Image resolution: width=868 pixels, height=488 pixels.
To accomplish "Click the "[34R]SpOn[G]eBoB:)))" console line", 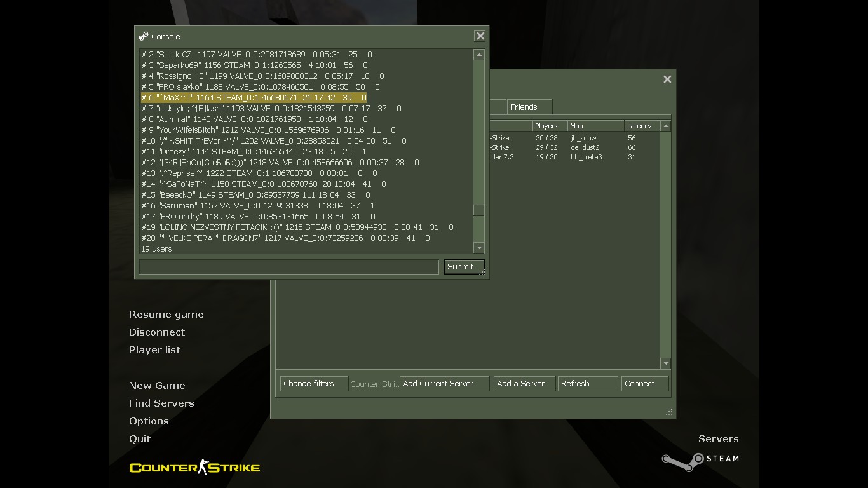I will click(x=280, y=163).
